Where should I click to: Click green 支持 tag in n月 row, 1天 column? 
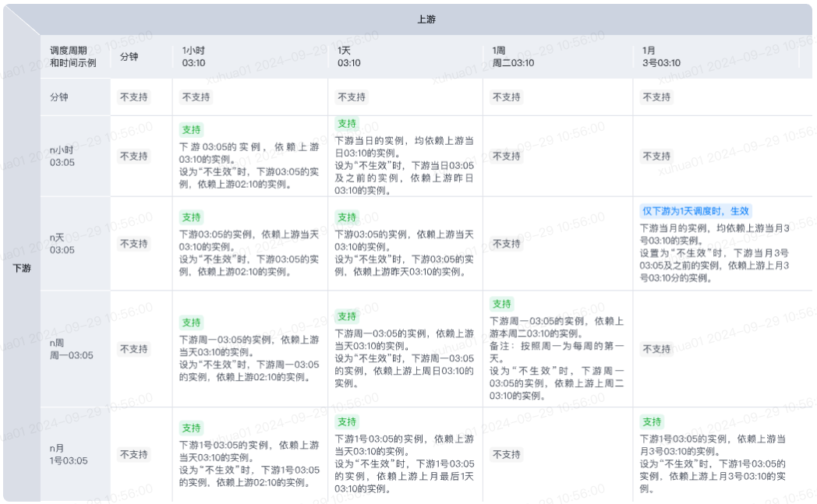[x=347, y=421]
